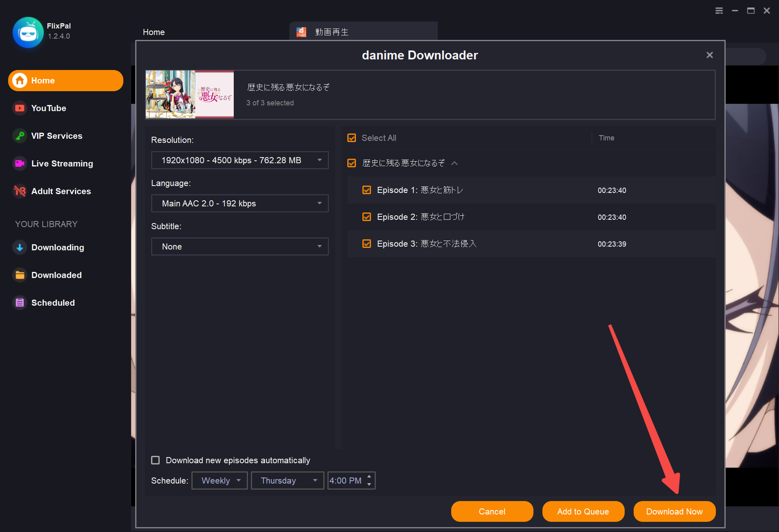
Task: Open the Resolution dropdown
Action: (240, 160)
